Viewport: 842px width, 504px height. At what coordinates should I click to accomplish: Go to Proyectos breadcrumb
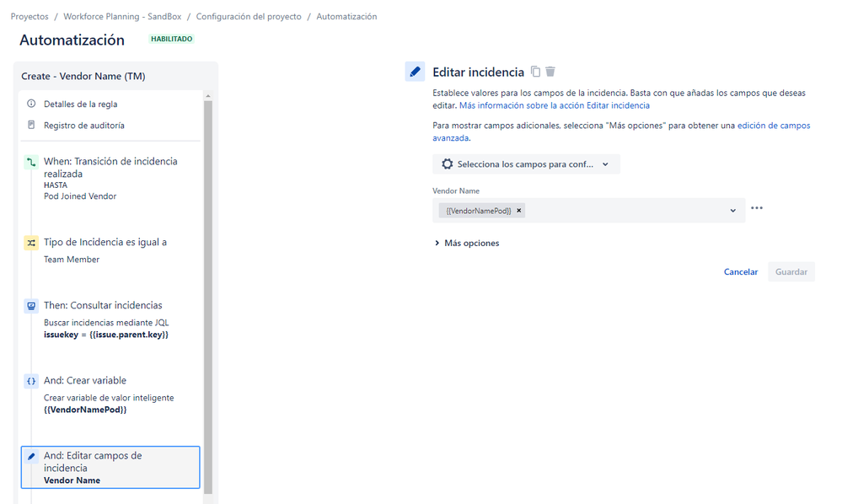click(x=29, y=17)
